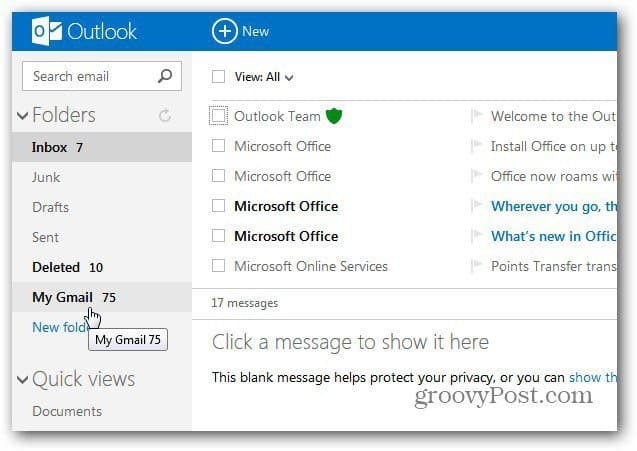Viewport: 637px width, 451px height.
Task: Open the Junk folder
Action: click(102, 177)
